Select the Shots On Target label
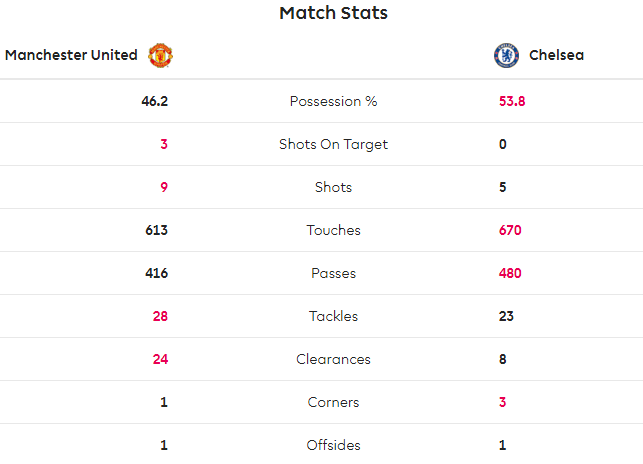This screenshot has height=464, width=643. (333, 144)
